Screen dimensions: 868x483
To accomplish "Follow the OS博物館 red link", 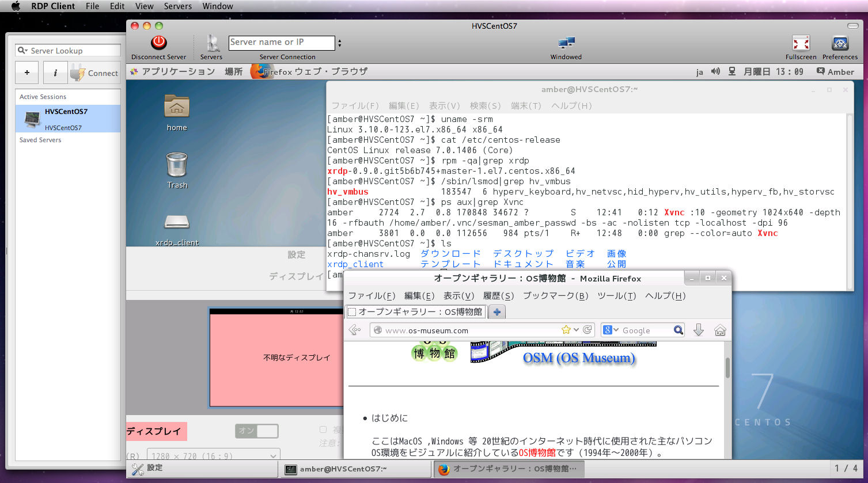I will tap(537, 452).
